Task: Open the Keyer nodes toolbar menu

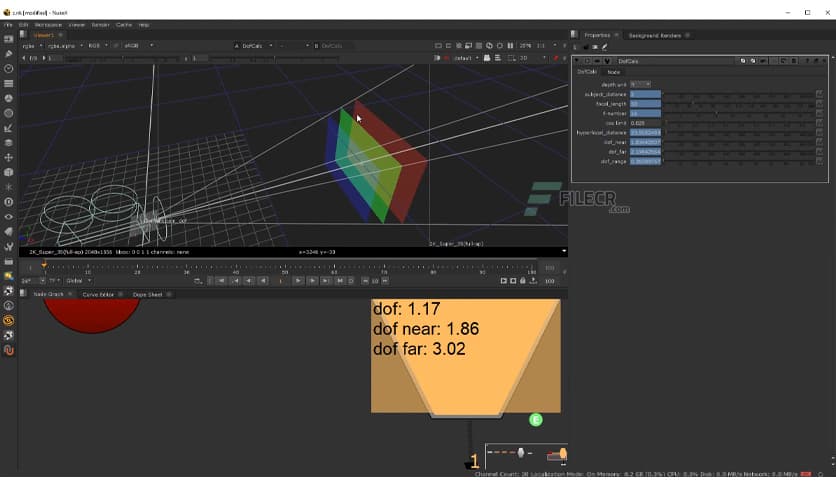Action: (9, 128)
